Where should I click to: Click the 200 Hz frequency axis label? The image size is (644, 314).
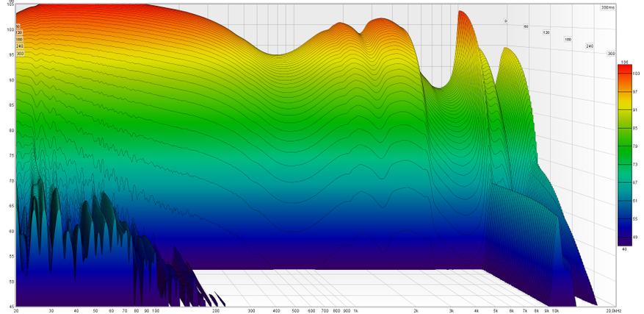216,310
